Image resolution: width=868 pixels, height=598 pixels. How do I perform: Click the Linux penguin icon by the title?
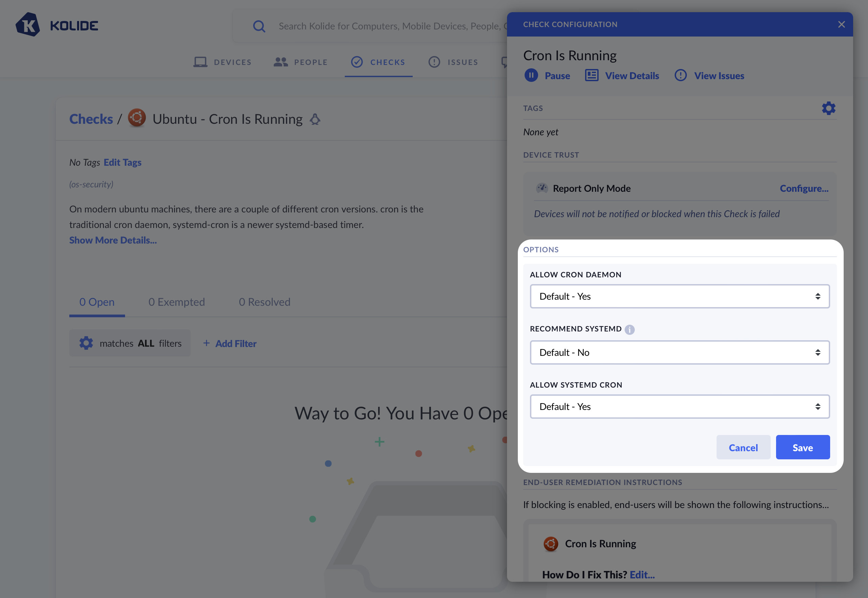tap(315, 119)
